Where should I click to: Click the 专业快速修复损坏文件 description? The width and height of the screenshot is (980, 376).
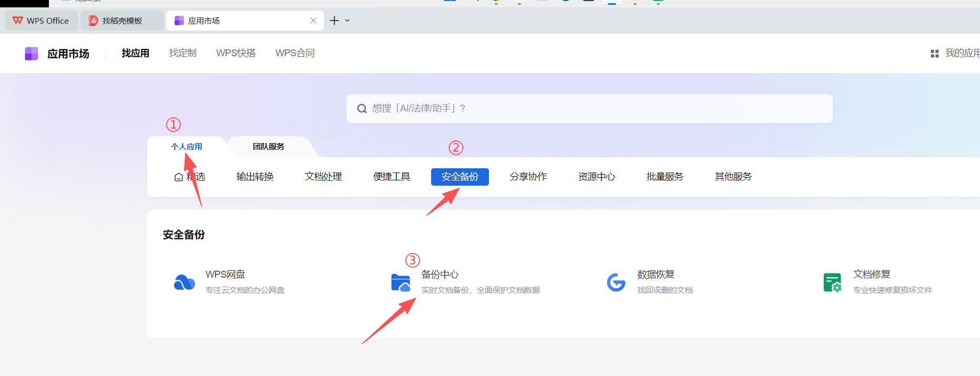click(893, 290)
